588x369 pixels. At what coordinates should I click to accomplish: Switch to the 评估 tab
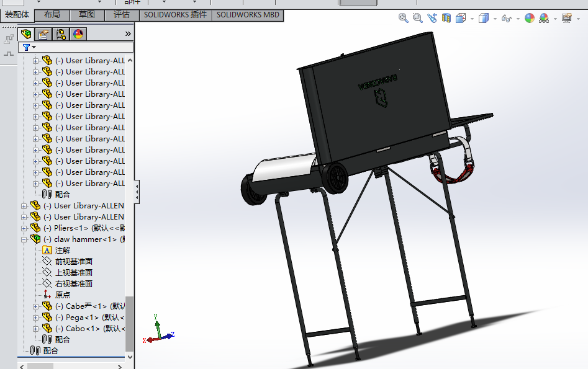pyautogui.click(x=122, y=15)
